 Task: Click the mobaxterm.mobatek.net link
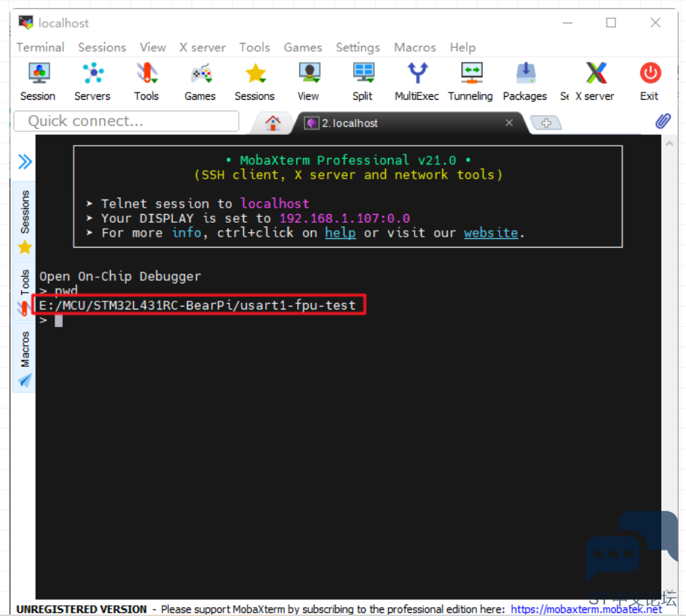click(x=586, y=609)
